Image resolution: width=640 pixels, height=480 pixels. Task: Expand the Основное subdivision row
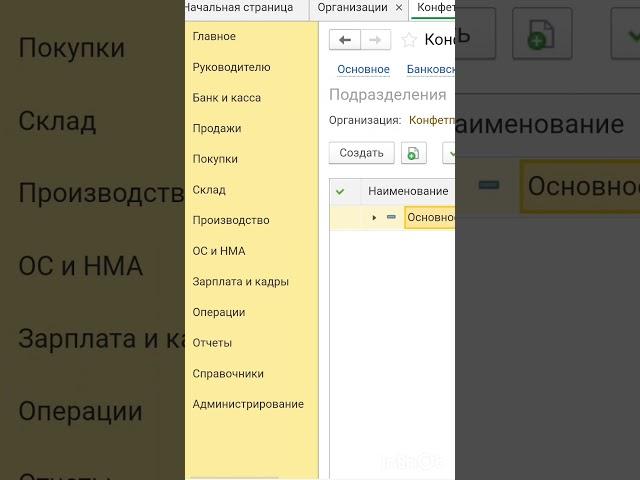(x=374, y=218)
